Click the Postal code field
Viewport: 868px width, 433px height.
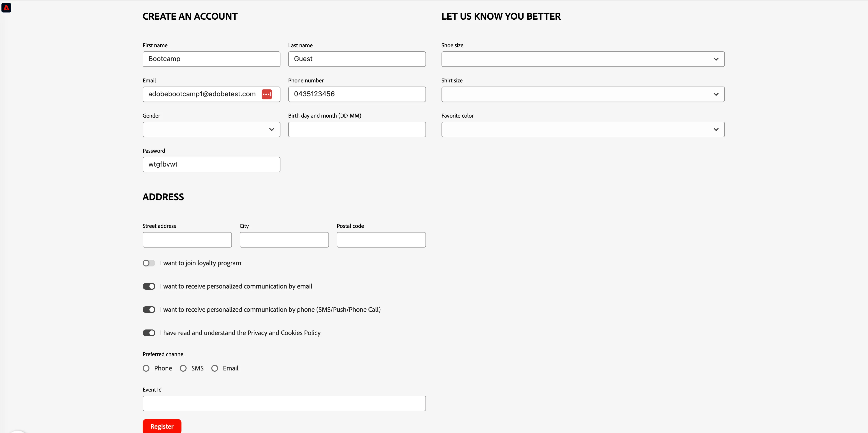pos(381,240)
